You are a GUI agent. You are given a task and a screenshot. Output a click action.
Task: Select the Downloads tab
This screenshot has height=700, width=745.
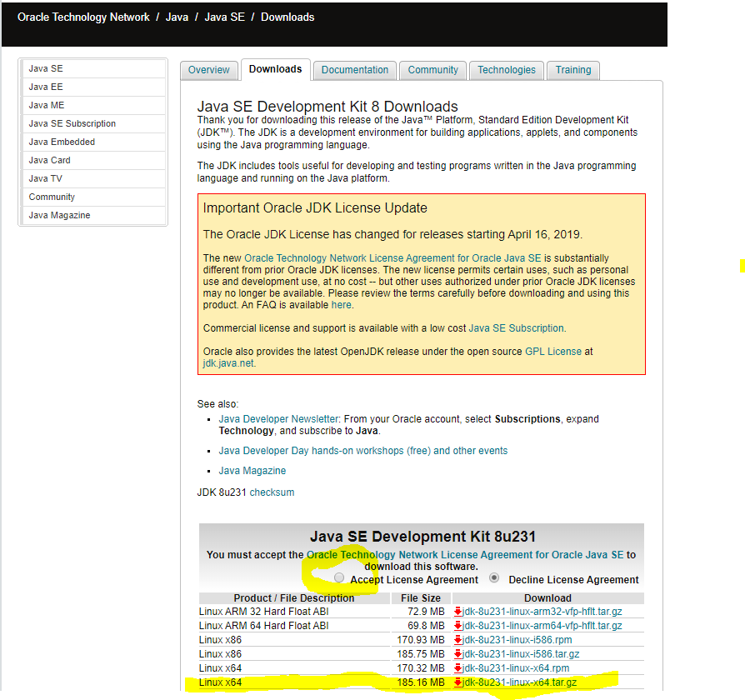click(x=276, y=69)
